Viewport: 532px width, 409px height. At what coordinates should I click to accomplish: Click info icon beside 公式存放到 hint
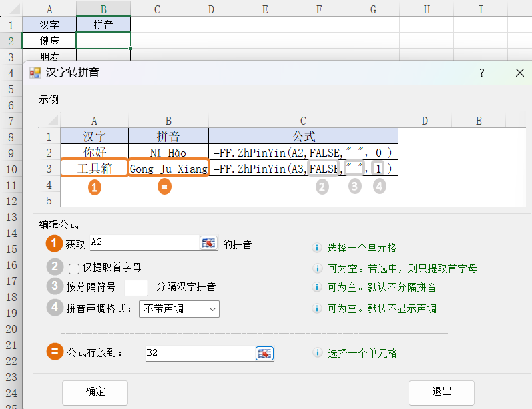click(x=318, y=353)
